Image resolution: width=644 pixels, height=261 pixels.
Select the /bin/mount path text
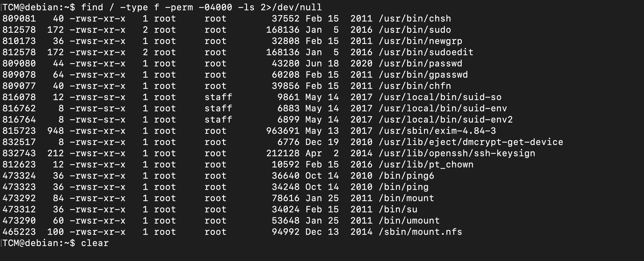coord(406,198)
